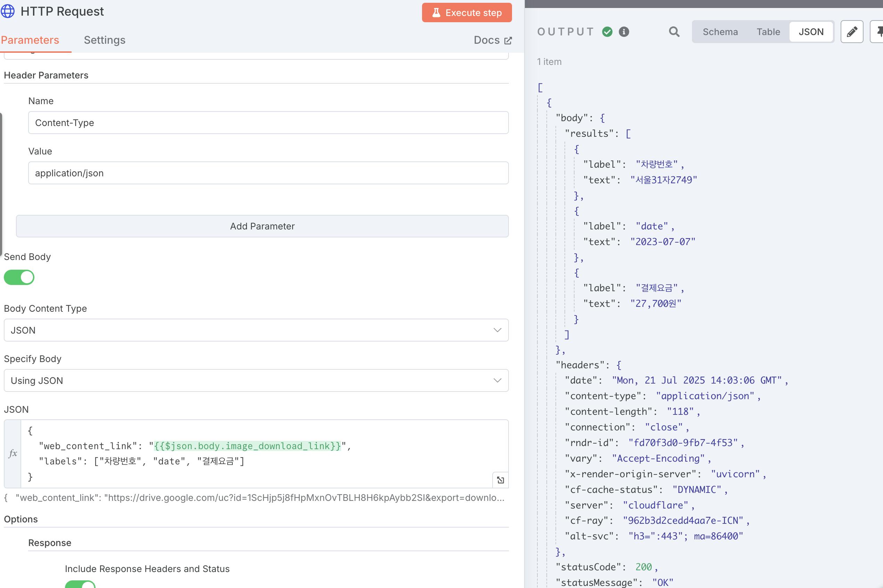Click the rndr-id value fd70f3d0-9fb7-4f53

click(683, 443)
